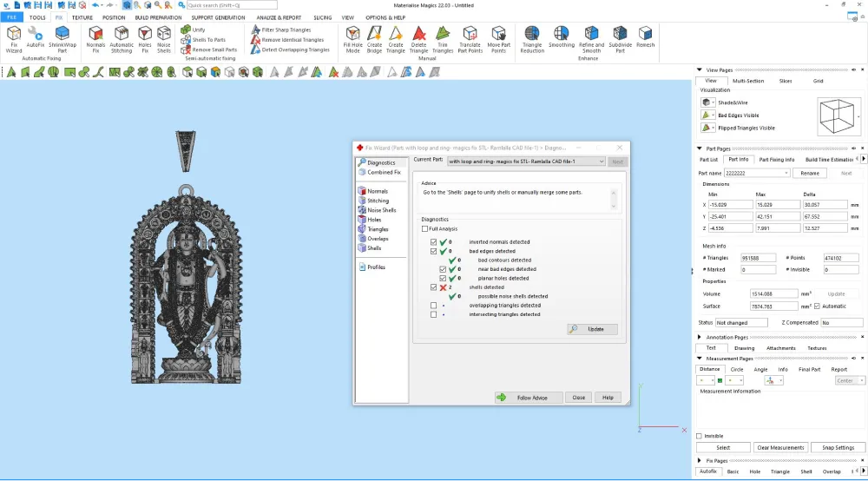This screenshot has height=481, width=868.
Task: Open the Part Fixing Info tab
Action: (777, 160)
